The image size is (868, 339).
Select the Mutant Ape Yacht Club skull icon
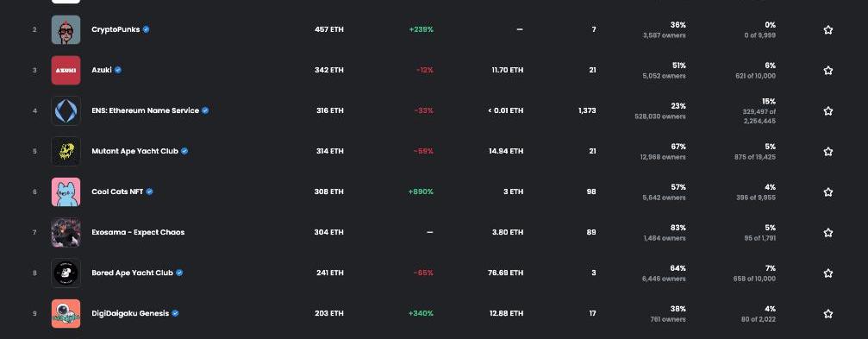[x=66, y=151]
